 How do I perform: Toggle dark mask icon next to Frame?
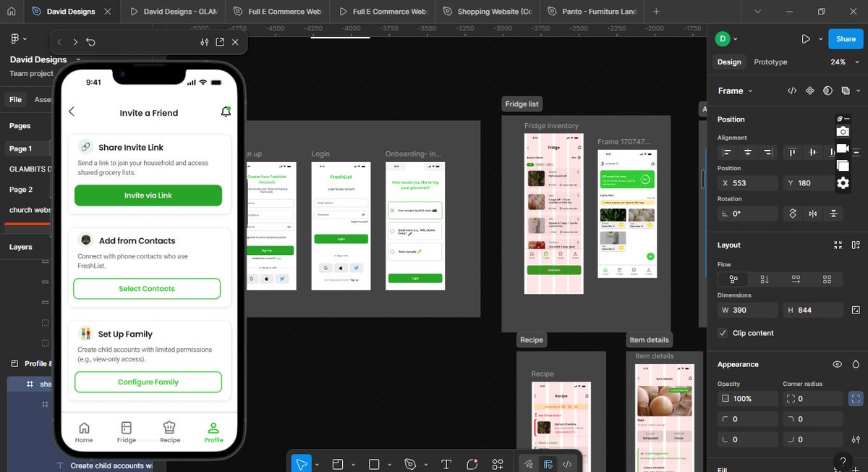pyautogui.click(x=827, y=90)
